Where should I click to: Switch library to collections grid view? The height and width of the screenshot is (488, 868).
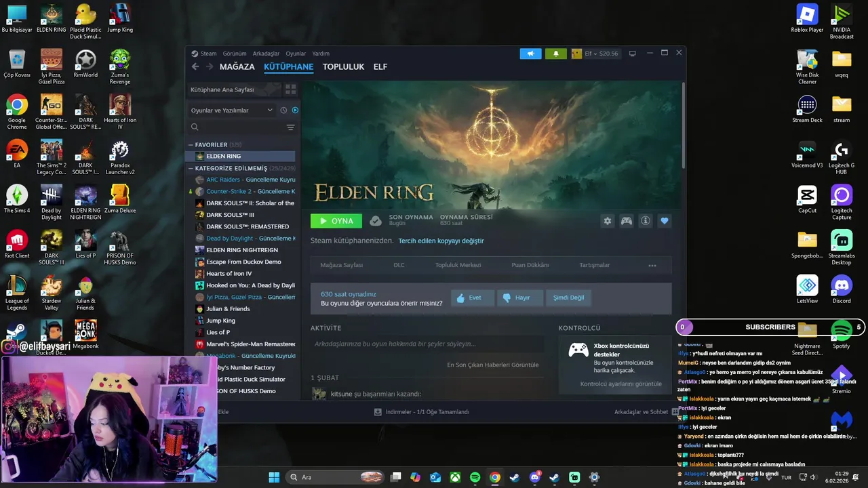pyautogui.click(x=291, y=89)
